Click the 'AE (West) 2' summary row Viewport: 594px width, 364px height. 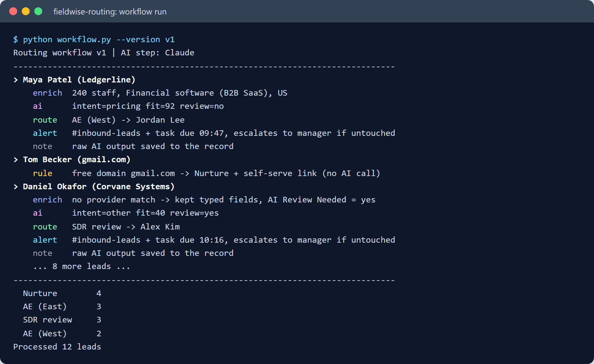62,334
